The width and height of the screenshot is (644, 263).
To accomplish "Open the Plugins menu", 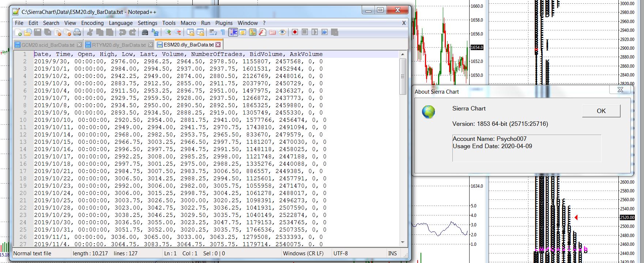I will coord(224,23).
